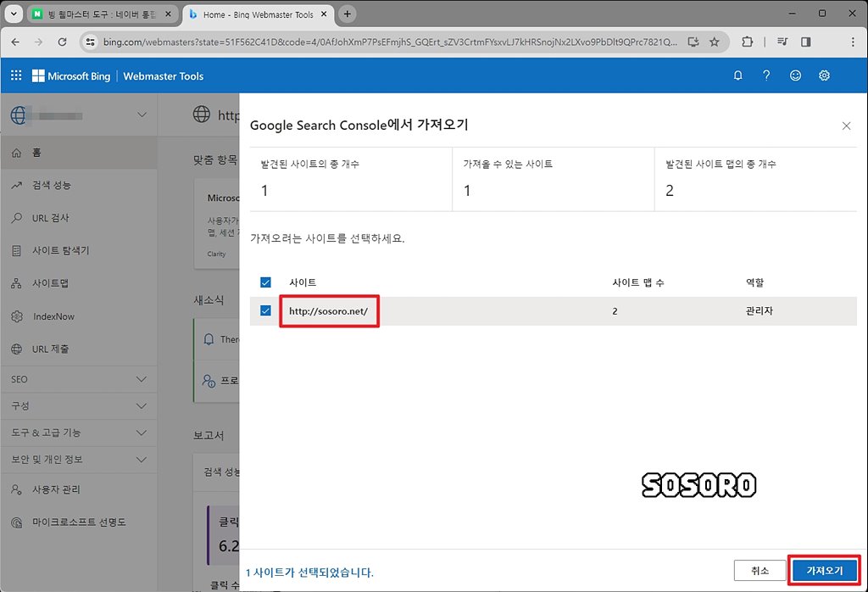Viewport: 868px width, 592px height.
Task: Open the feedback smiley icon
Action: tap(795, 75)
